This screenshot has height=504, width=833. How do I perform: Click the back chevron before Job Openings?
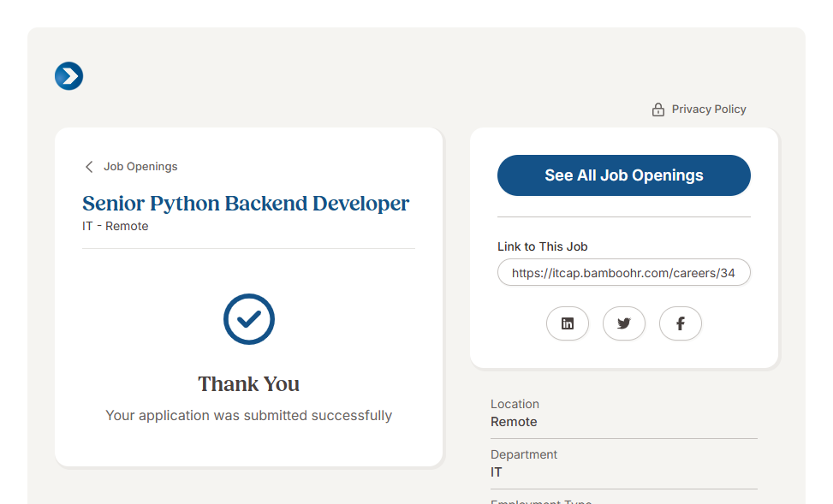(x=89, y=167)
